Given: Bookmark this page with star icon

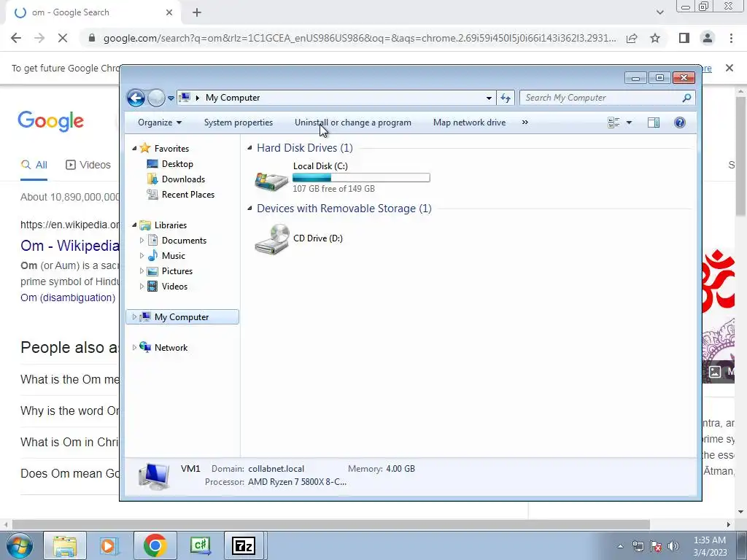Looking at the screenshot, I should (655, 38).
